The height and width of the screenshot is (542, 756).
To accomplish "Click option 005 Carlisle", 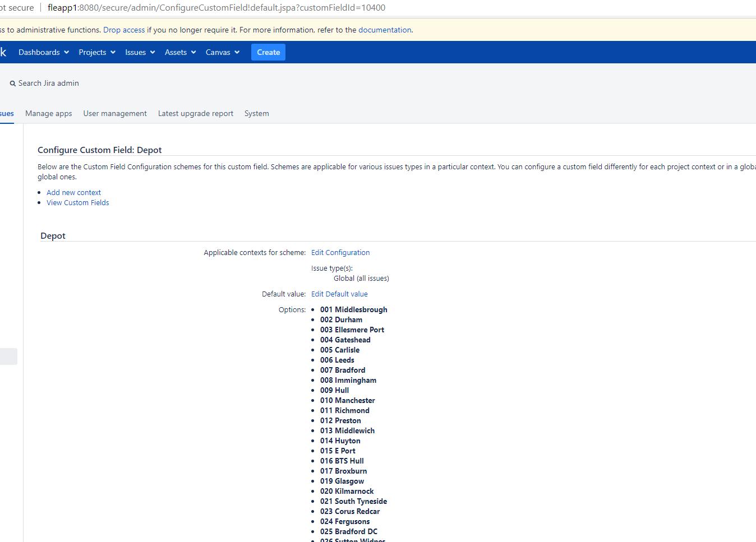I will 340,350.
